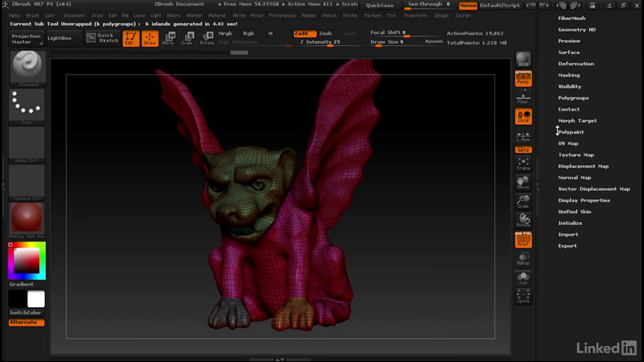Expand the Deformation subpalette
644x362 pixels.
pos(576,64)
